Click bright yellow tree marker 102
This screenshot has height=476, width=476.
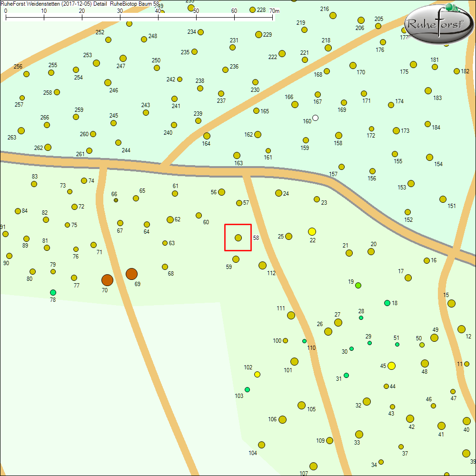coord(257,374)
